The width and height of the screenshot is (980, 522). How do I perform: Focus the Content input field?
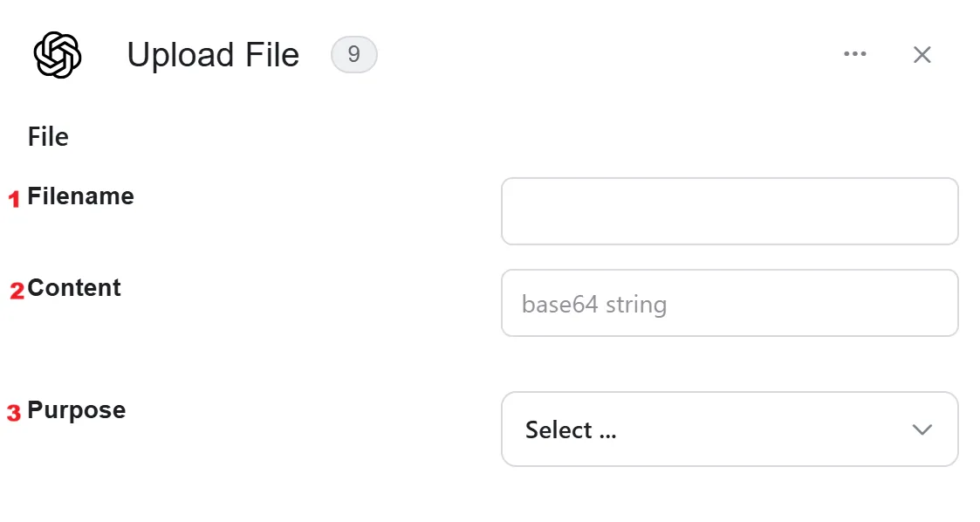[x=730, y=303]
